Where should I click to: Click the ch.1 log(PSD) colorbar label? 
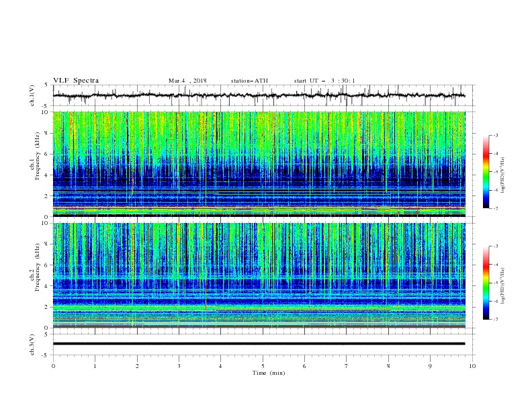[x=503, y=175]
